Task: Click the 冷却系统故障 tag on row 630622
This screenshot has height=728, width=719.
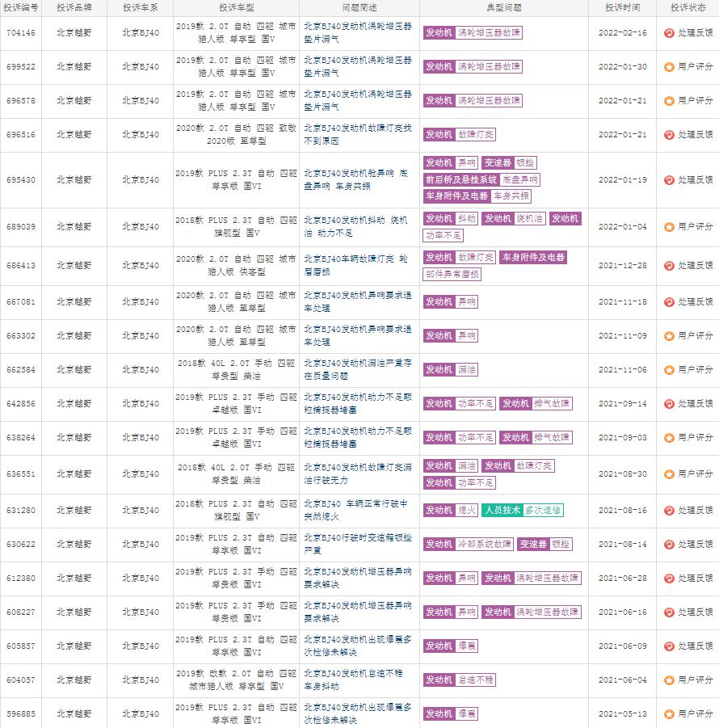Action: point(484,545)
